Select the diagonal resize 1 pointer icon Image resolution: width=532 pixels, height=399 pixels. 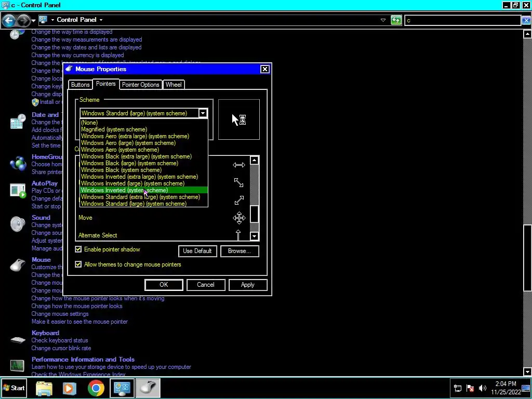[239, 182]
